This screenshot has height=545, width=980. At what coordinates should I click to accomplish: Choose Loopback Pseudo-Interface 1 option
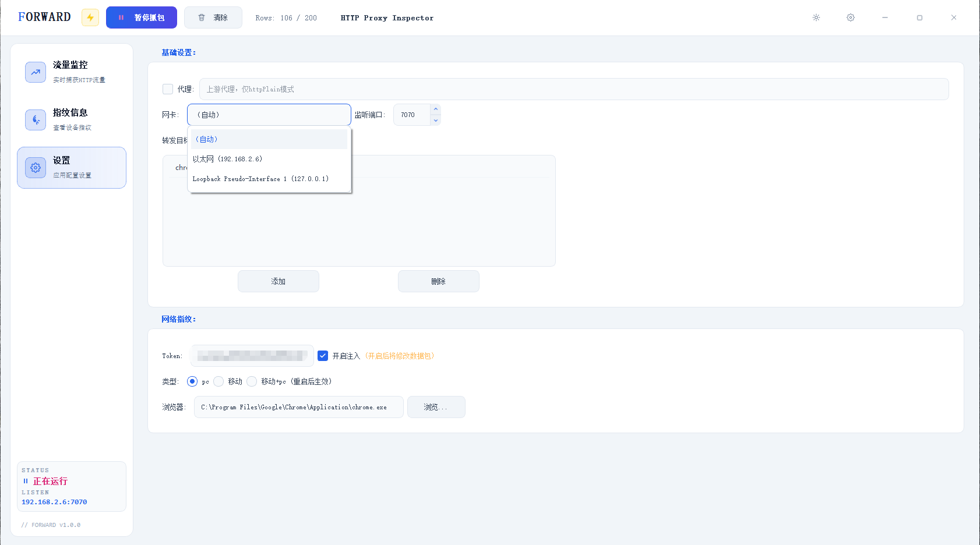click(269, 179)
